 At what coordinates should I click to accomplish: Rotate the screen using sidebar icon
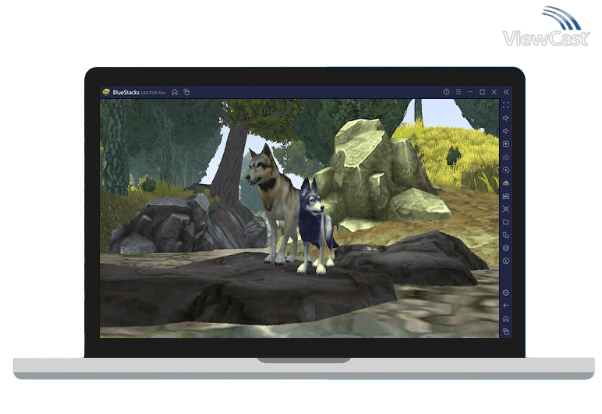pyautogui.click(x=506, y=261)
